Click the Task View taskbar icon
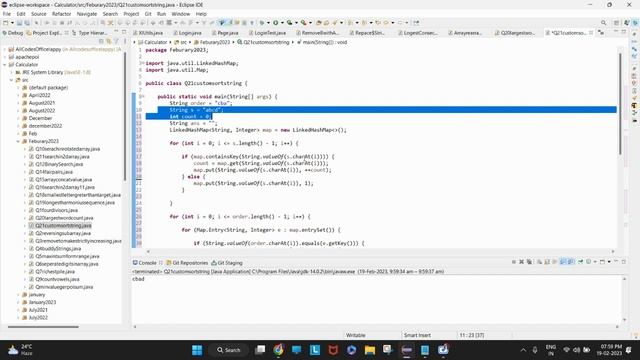Image resolution: width=640 pixels, height=360 pixels. pos(260,350)
